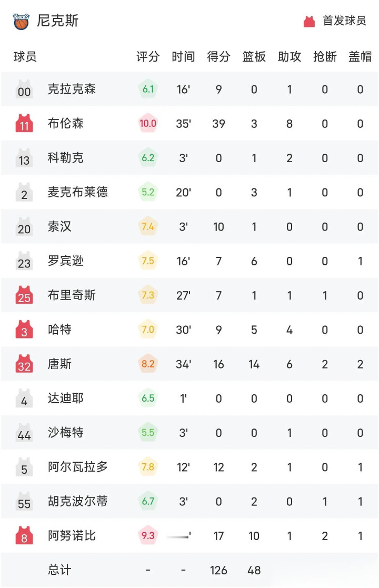Sort by the 得分 column header
This screenshot has width=379, height=588.
pyautogui.click(x=218, y=57)
